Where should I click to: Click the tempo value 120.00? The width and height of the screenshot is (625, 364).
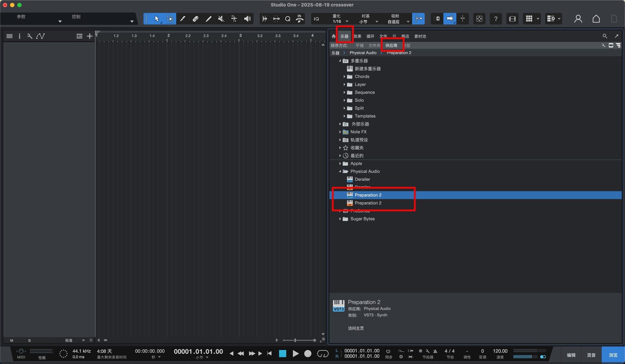point(500,351)
